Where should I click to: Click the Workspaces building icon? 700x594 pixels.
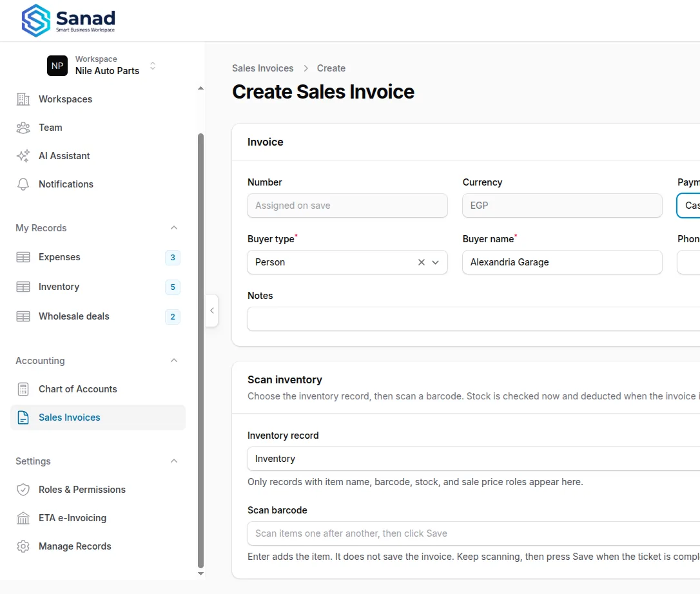(23, 99)
